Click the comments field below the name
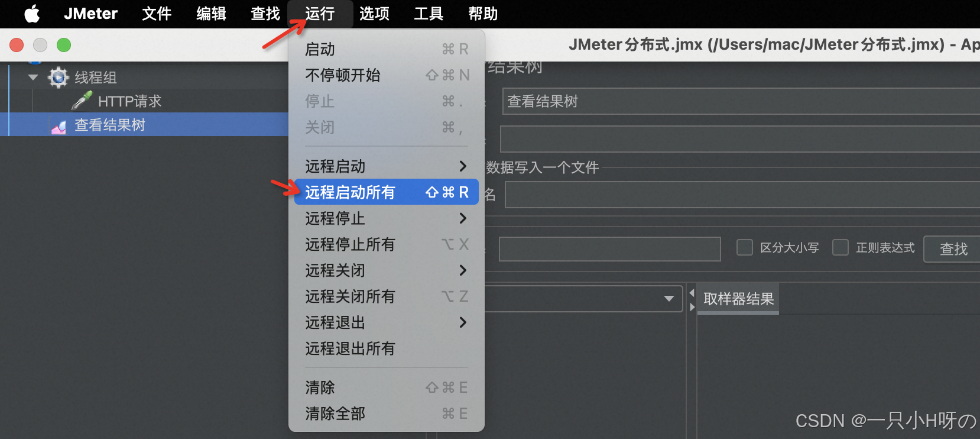Screen dimensions: 980x439 coord(740,139)
